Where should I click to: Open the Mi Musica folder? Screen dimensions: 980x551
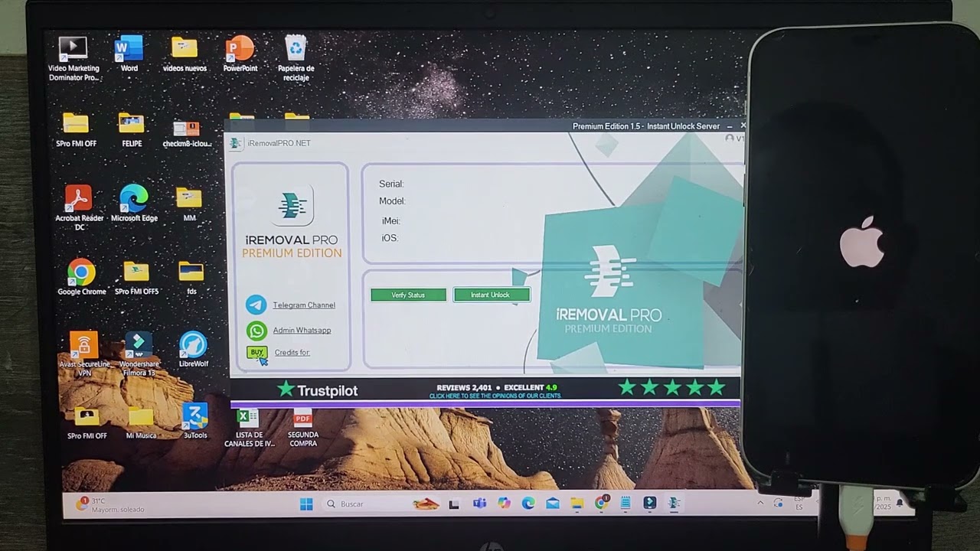[x=141, y=422]
